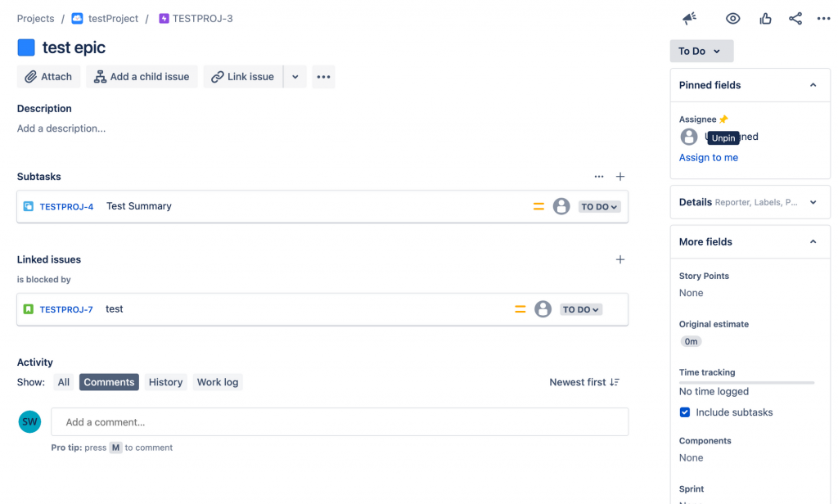Click the SW user avatar

point(30,421)
